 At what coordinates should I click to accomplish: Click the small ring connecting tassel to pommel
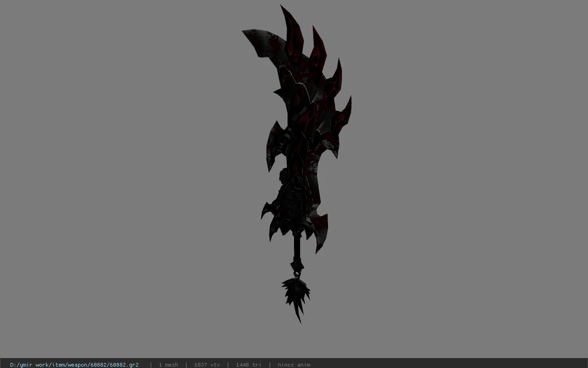(x=297, y=275)
